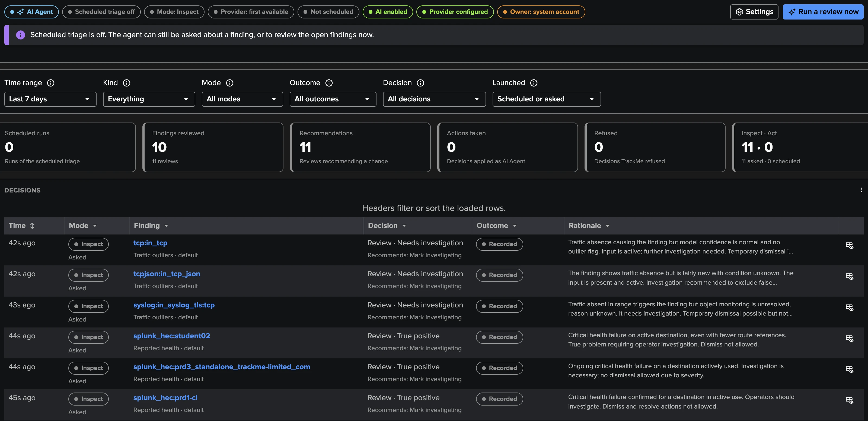Click the info icon next to Launched
Image resolution: width=868 pixels, height=421 pixels.
click(x=534, y=83)
